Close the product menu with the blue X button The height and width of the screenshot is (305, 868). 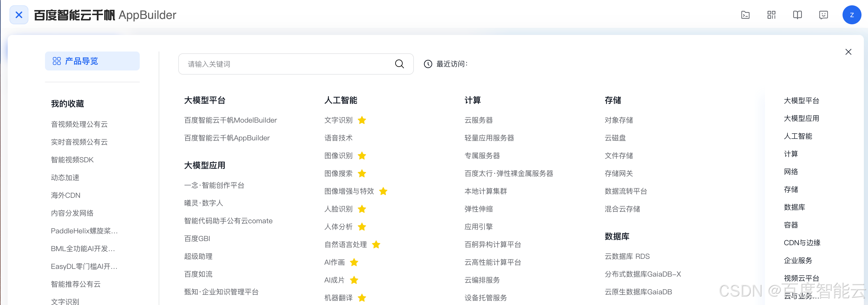(x=19, y=15)
